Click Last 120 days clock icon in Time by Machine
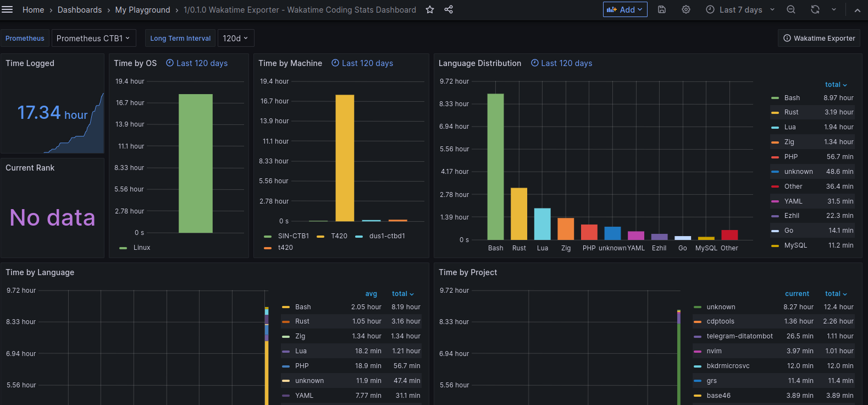The width and height of the screenshot is (868, 405). pyautogui.click(x=335, y=63)
